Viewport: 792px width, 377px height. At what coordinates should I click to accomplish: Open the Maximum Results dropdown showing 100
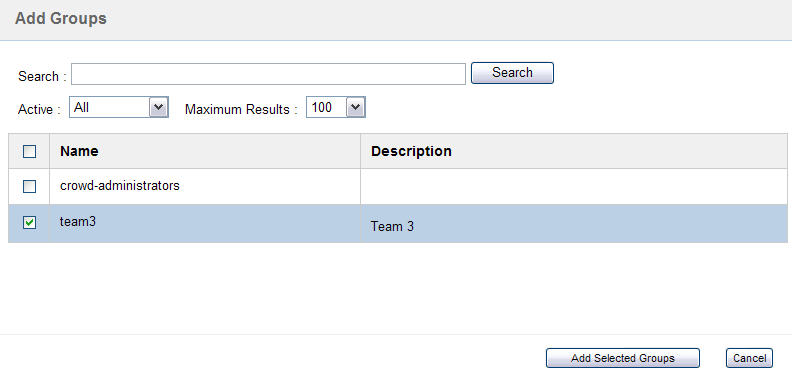(335, 107)
